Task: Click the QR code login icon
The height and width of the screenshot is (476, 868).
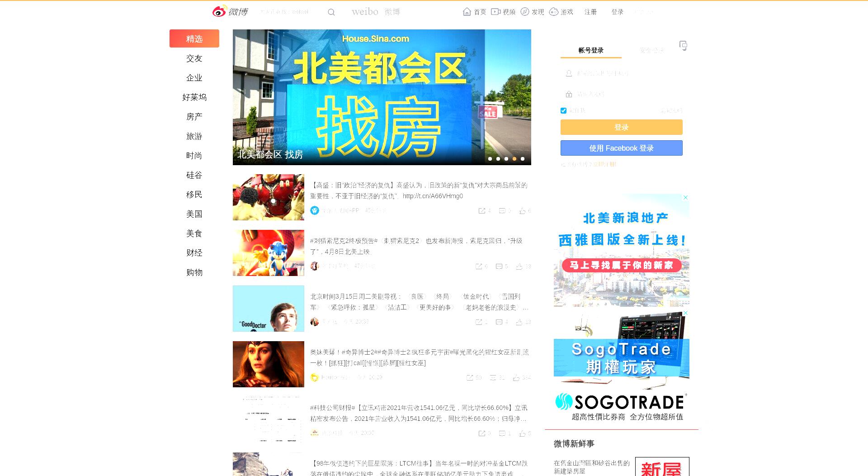Action: 683,45
